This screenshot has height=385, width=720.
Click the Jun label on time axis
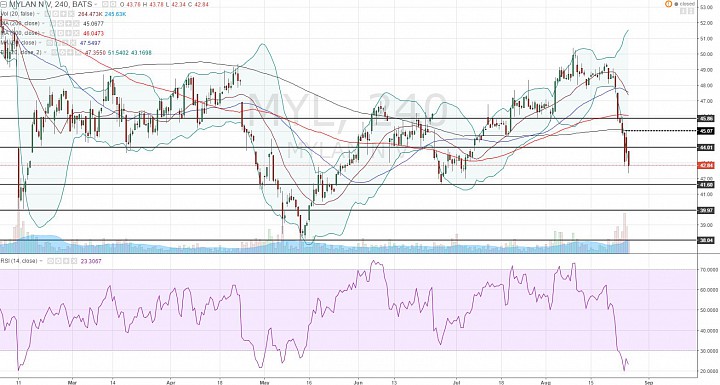(x=359, y=381)
